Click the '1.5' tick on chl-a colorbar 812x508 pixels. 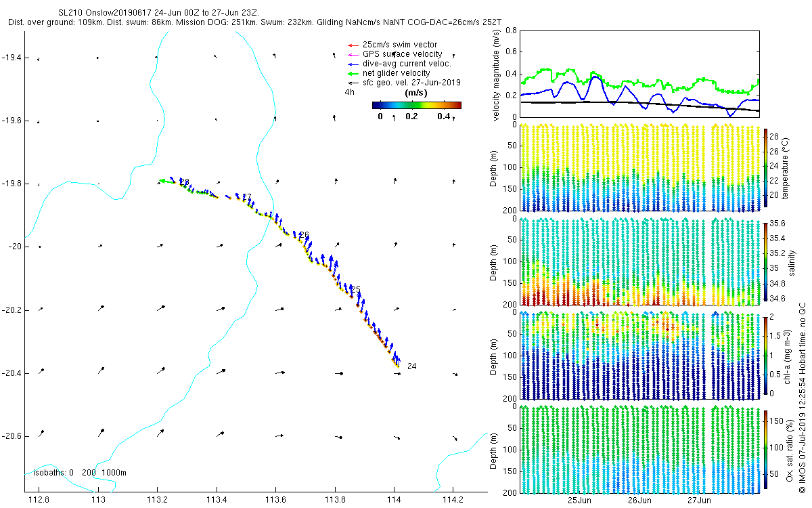(x=775, y=335)
